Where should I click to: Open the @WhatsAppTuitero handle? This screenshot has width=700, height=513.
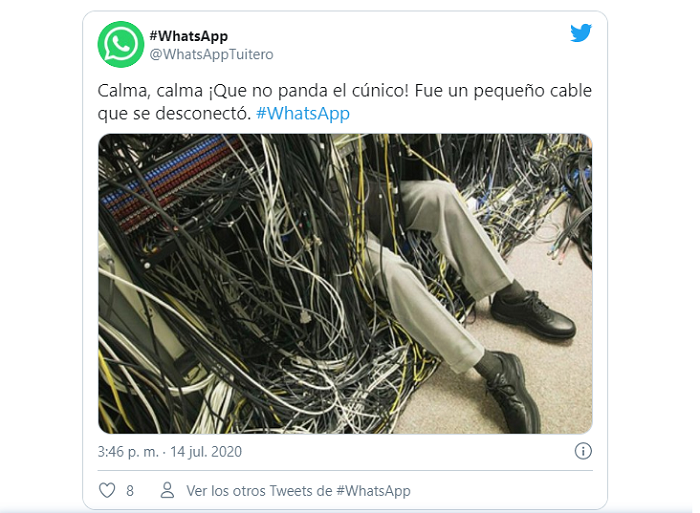(x=211, y=54)
